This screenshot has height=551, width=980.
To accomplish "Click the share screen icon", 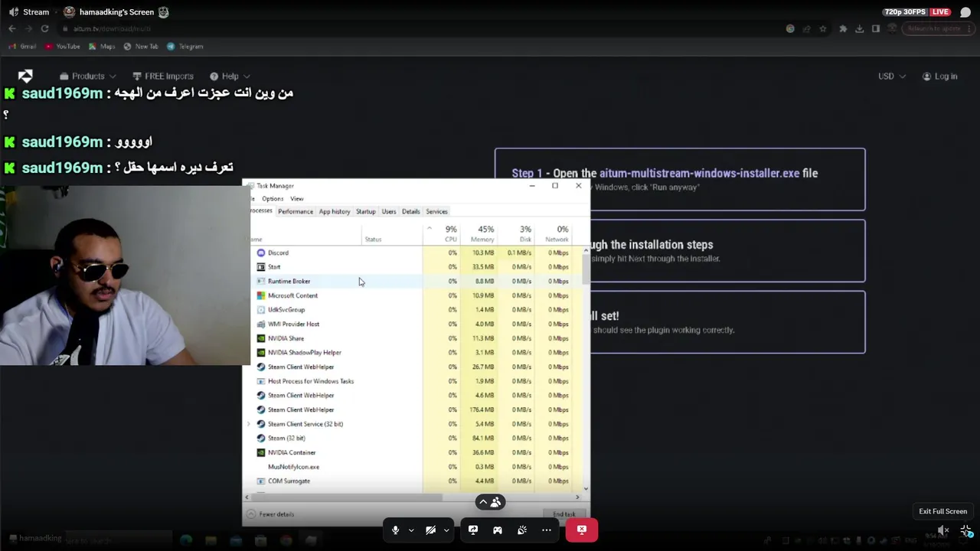I will 473,530.
